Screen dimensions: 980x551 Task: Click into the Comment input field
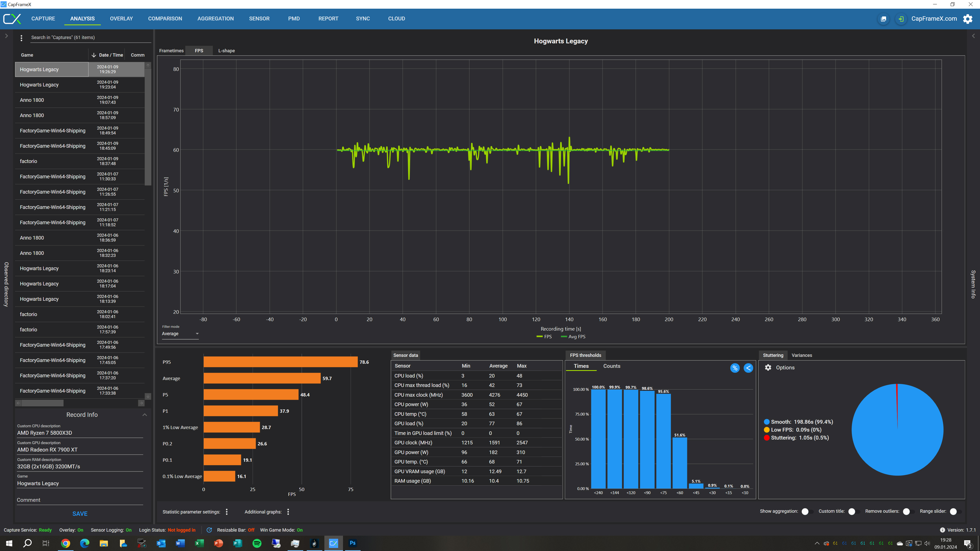[x=80, y=500]
